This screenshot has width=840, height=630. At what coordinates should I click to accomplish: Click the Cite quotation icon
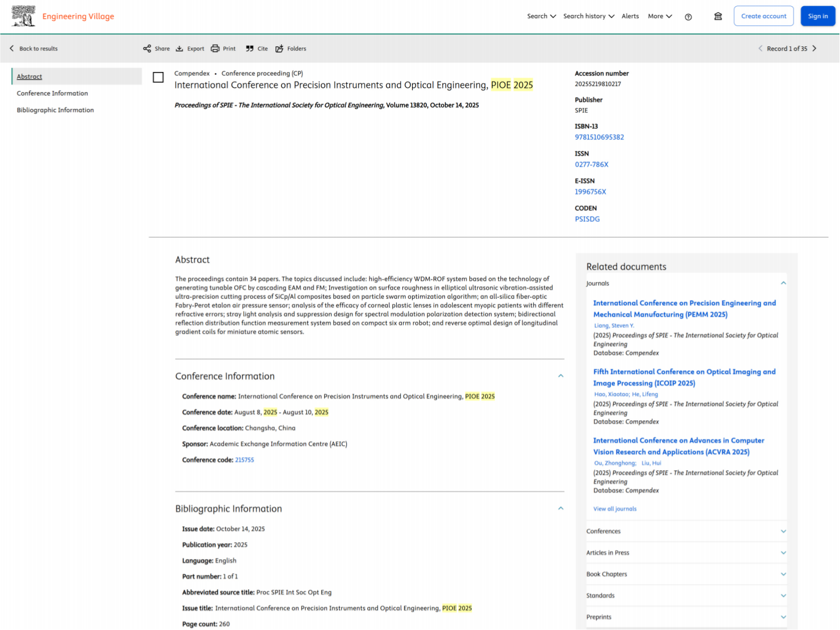coord(249,49)
